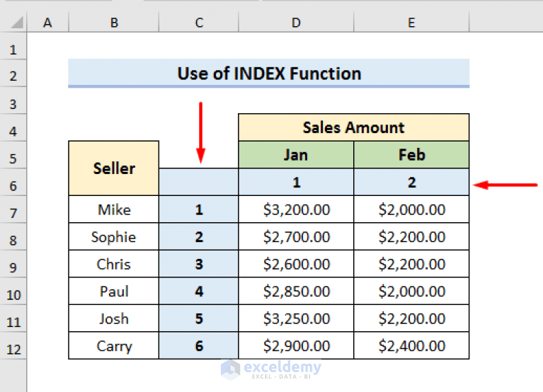This screenshot has width=543, height=392.
Task: Click the 'Jan' column heading cell
Action: pyautogui.click(x=296, y=155)
